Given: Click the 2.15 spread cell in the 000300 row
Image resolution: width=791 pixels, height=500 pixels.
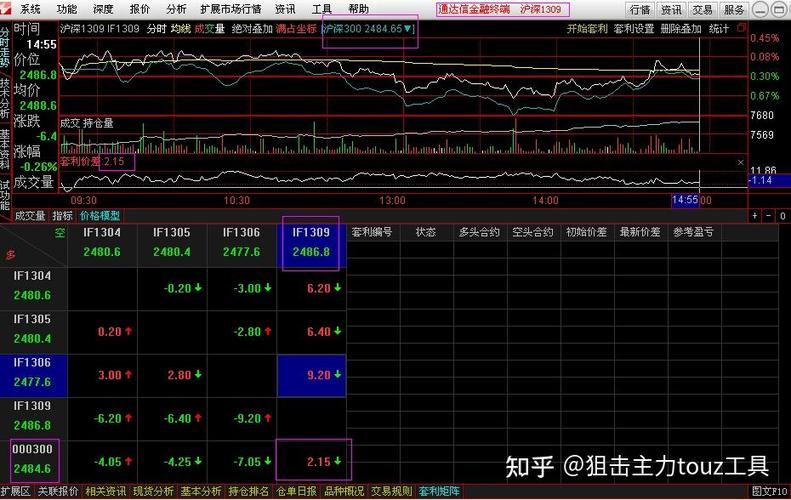Looking at the screenshot, I should (311, 462).
